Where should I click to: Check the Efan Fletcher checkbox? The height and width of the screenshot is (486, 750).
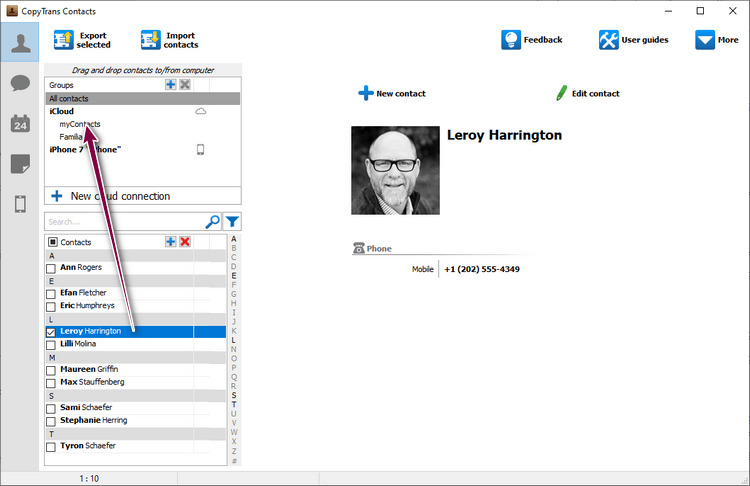[x=51, y=294]
